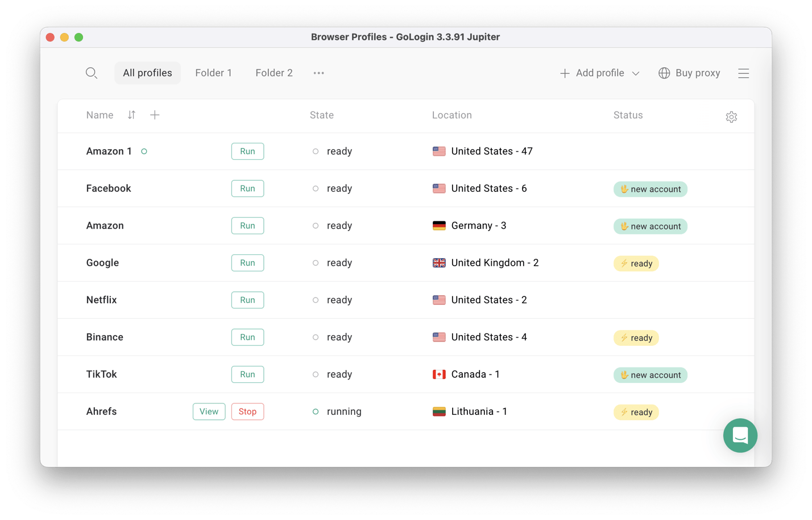This screenshot has height=520, width=812.
Task: Click Google's ready status tag
Action: point(636,263)
